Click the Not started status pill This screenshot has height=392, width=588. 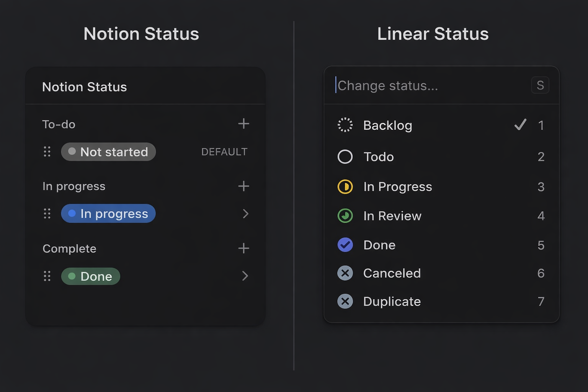(108, 152)
